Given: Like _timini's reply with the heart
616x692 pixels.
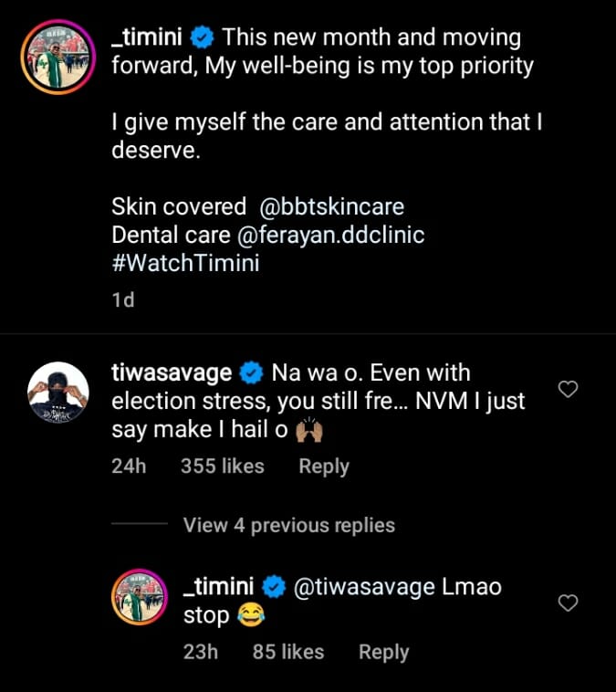Looking at the screenshot, I should point(568,603).
